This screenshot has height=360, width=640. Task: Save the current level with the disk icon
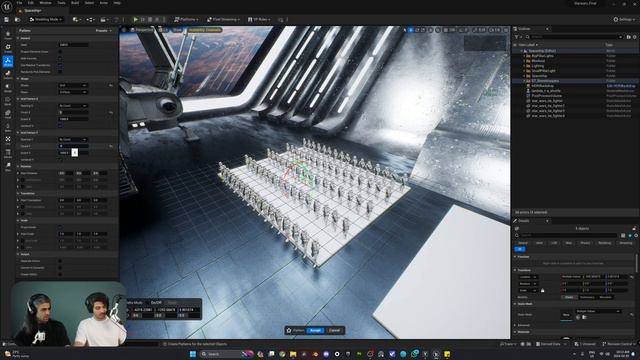7,19
